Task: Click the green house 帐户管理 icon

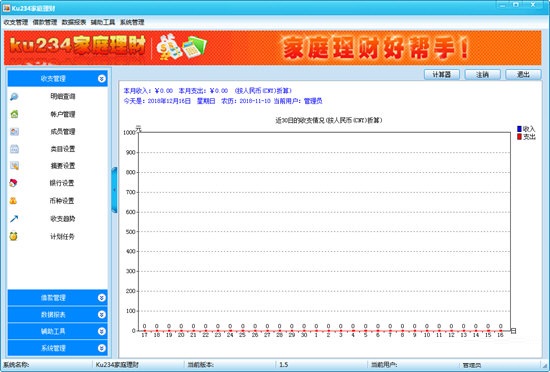Action: coord(14,114)
